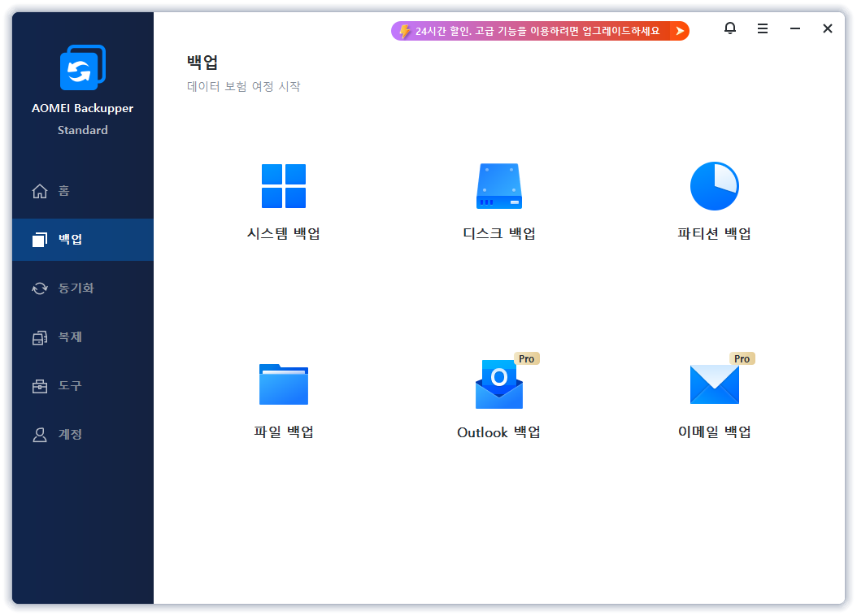Click the 백업 page heading

coord(202,63)
